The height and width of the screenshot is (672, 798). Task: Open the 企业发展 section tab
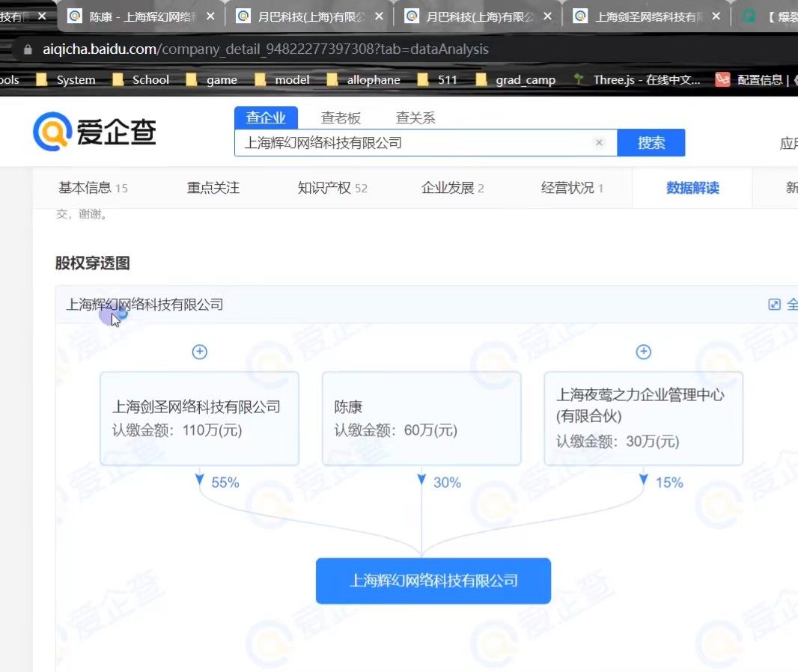pyautogui.click(x=452, y=188)
